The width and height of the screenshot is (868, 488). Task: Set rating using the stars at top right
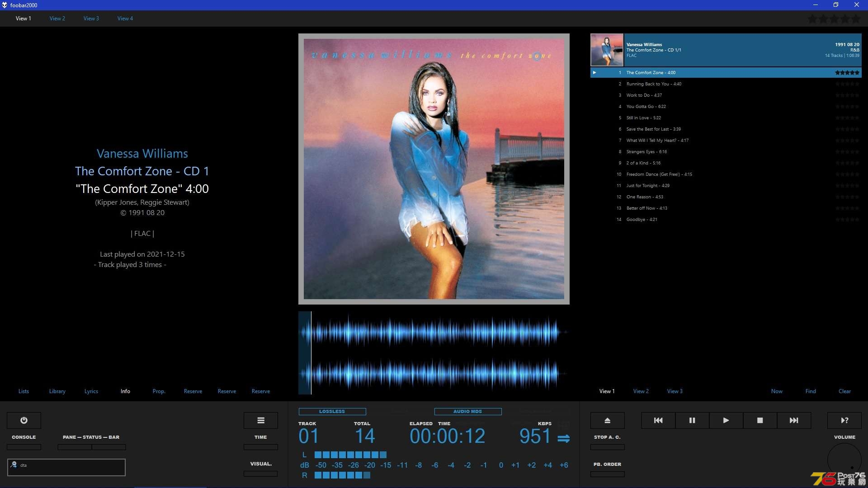[x=834, y=19]
